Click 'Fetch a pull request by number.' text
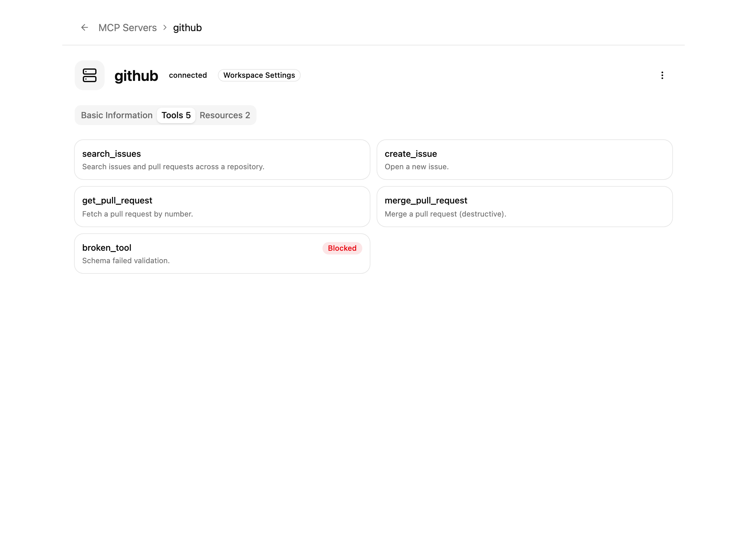The width and height of the screenshot is (747, 560). (x=138, y=214)
